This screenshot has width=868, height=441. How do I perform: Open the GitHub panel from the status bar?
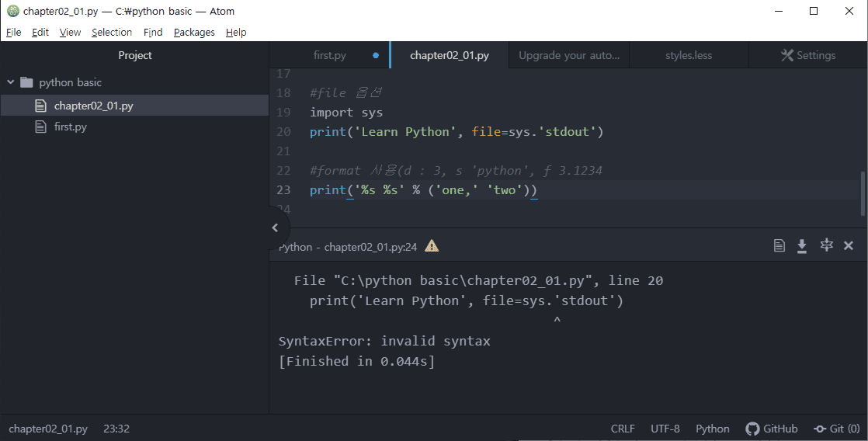[772, 429]
